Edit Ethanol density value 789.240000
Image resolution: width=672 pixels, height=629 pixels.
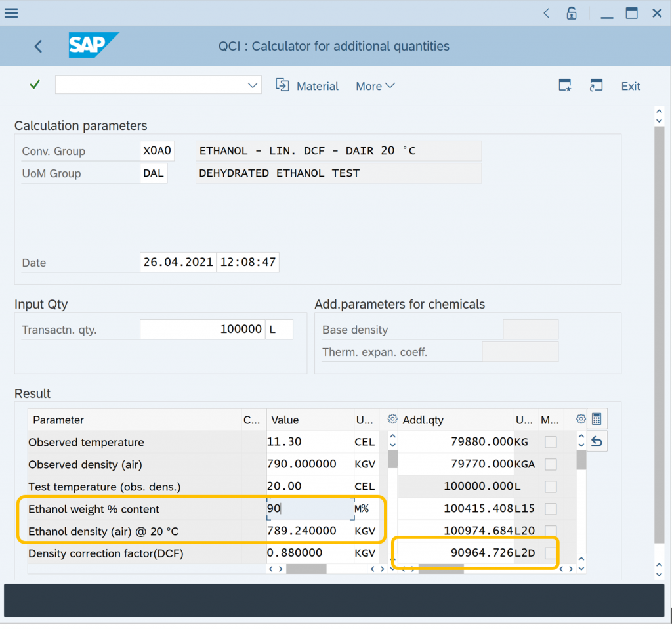(310, 531)
